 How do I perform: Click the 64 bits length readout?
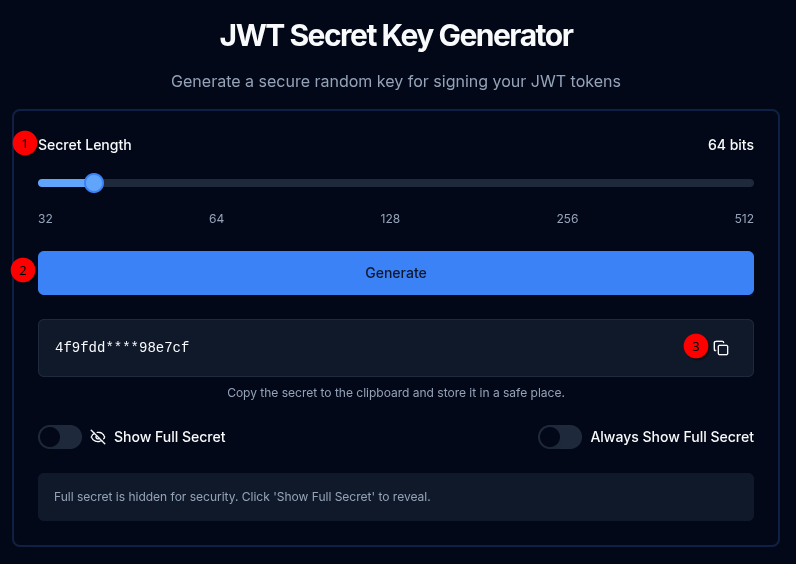[x=731, y=145]
